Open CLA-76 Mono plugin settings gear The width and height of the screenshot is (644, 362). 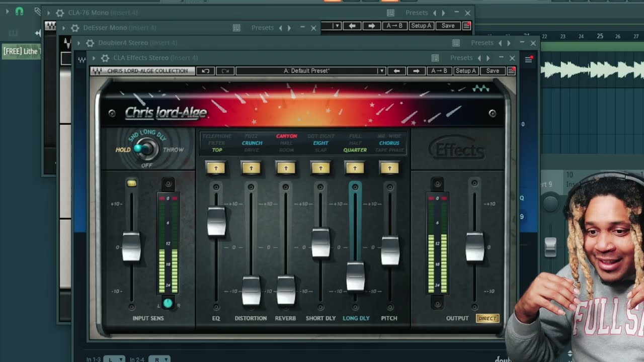(x=60, y=13)
